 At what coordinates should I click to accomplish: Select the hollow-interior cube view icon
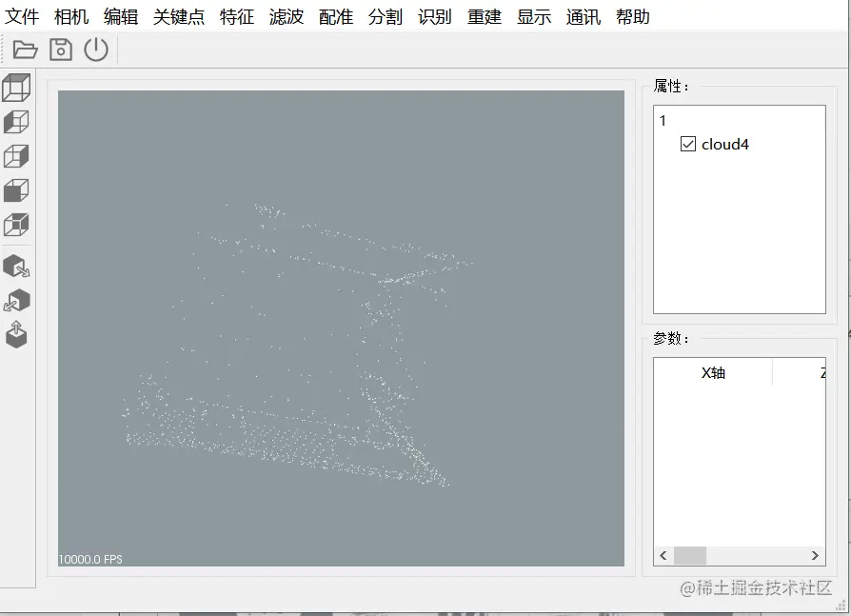[16, 225]
